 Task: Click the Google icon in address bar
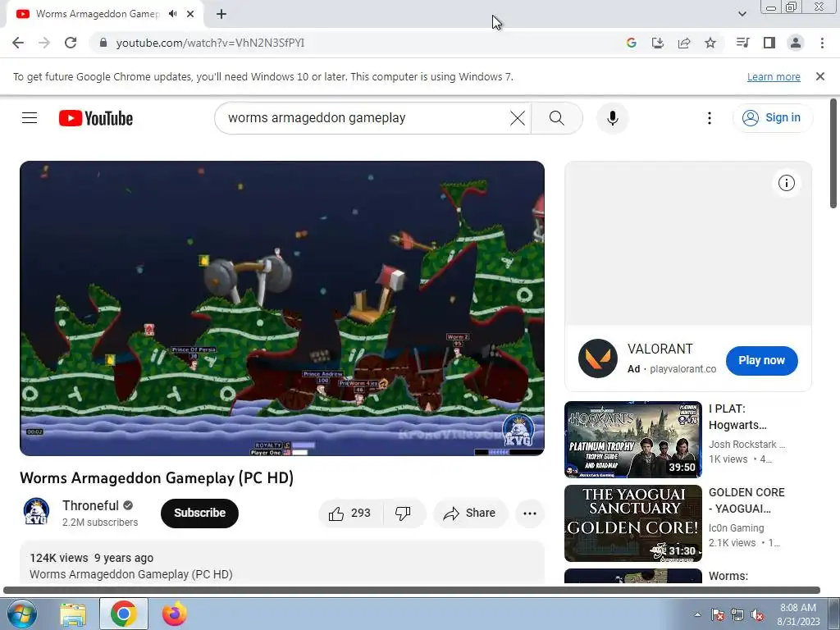point(632,43)
